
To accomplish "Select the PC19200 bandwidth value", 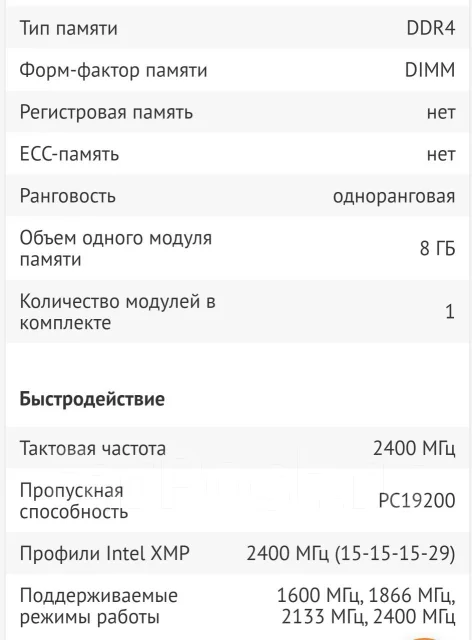I will pos(417,500).
